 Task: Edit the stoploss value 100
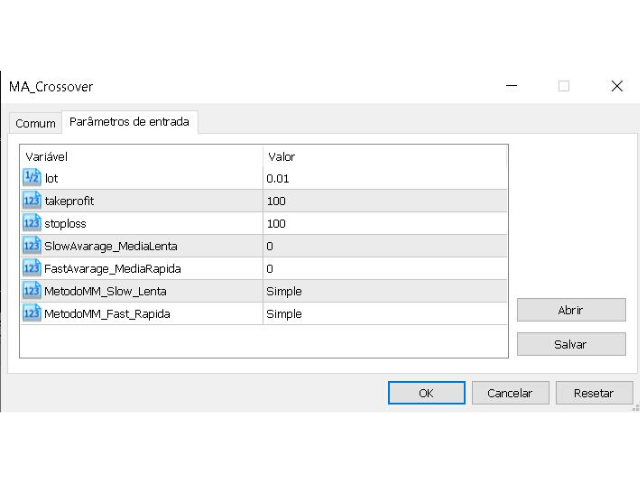(x=385, y=223)
